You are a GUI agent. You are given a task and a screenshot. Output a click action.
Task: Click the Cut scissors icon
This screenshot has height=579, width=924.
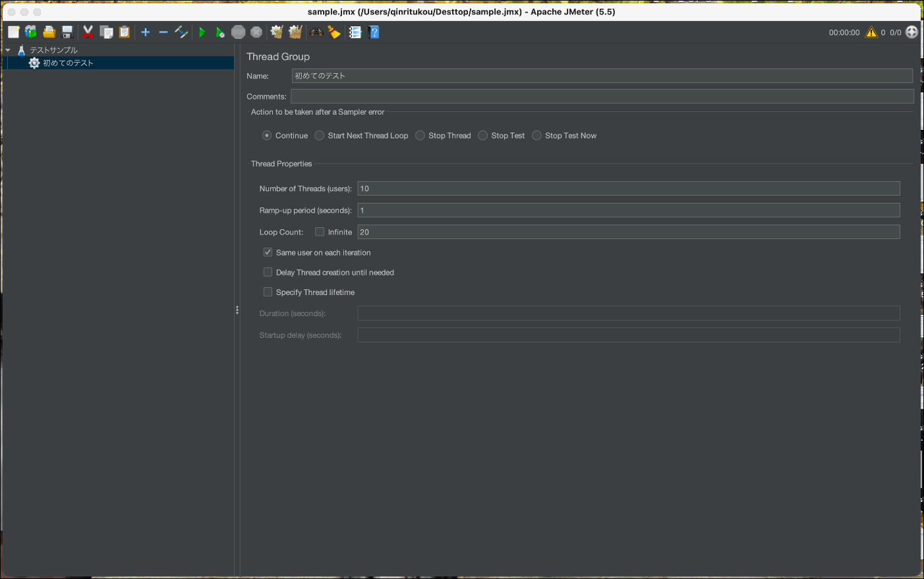[88, 32]
